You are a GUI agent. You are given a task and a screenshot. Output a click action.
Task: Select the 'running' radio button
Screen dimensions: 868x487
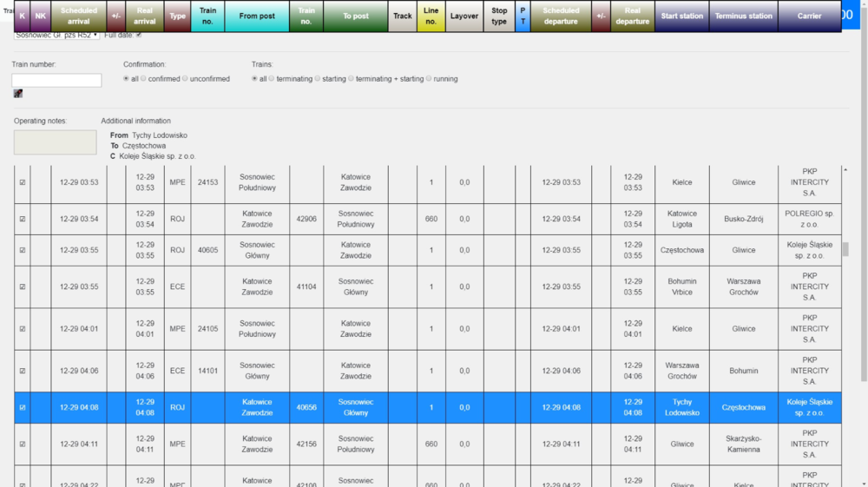tap(429, 79)
